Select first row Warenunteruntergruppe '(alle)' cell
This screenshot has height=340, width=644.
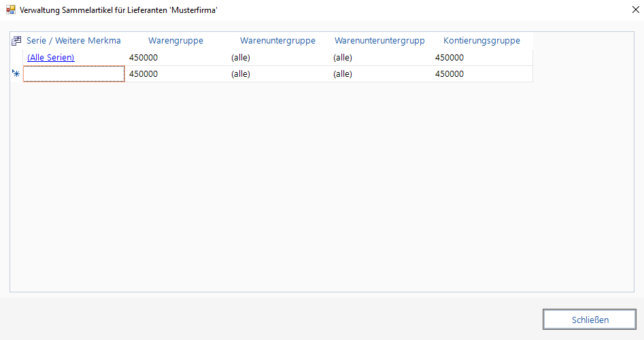point(379,58)
